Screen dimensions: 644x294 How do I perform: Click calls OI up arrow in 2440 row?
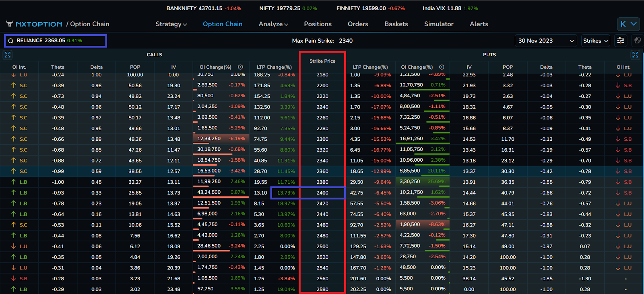coord(14,214)
